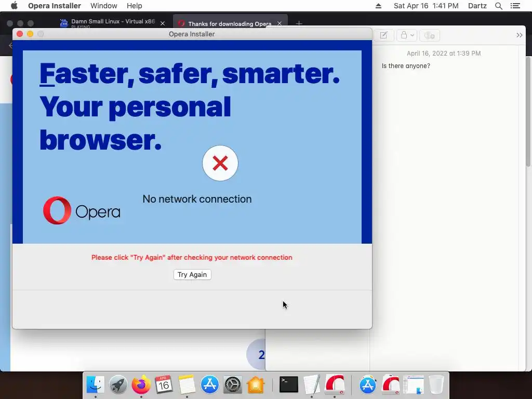
Task: Click the add people icon in Notes
Action: pos(430,35)
